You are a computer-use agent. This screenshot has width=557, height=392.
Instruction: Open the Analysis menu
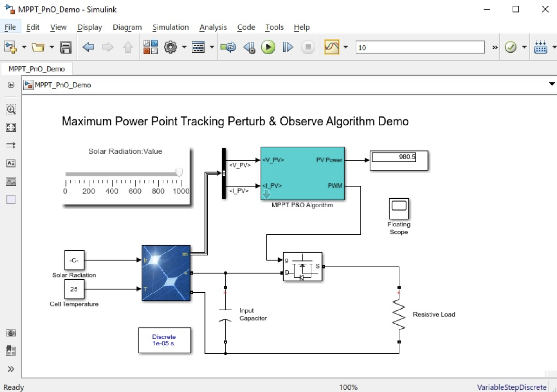point(213,27)
